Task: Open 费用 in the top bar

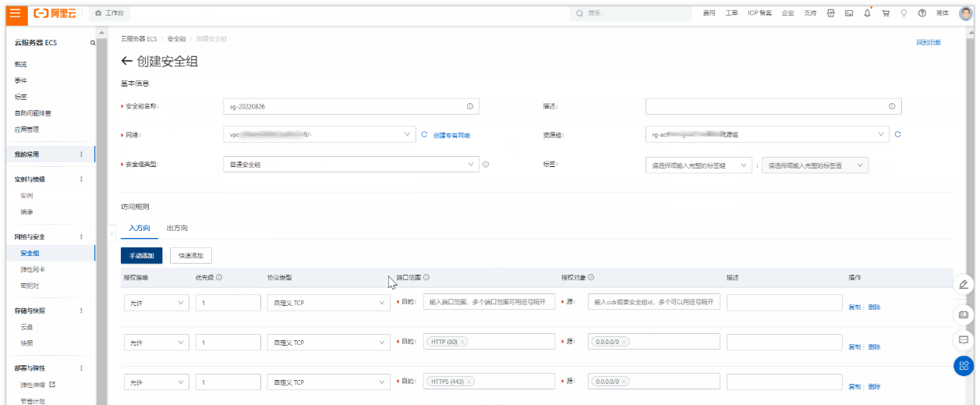Action: click(x=709, y=13)
